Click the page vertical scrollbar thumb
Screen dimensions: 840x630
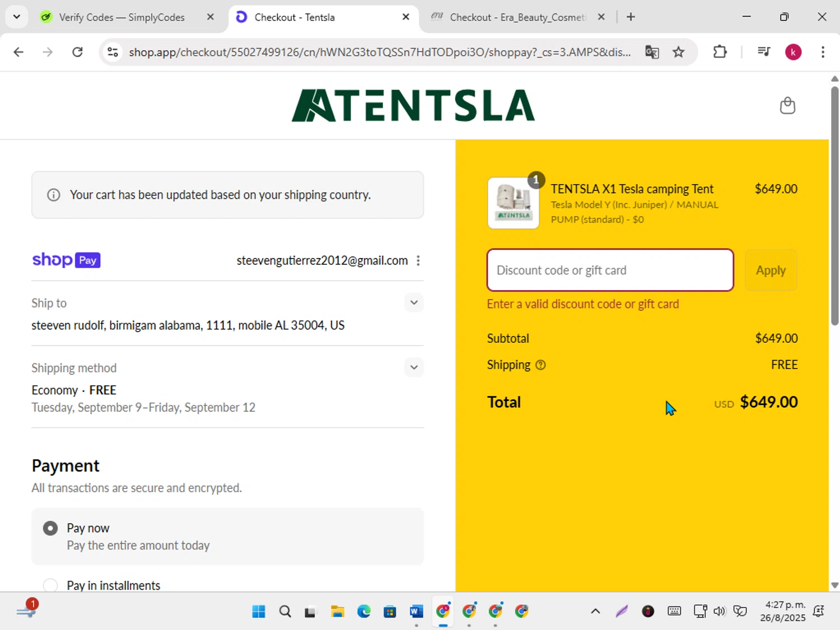[834, 205]
